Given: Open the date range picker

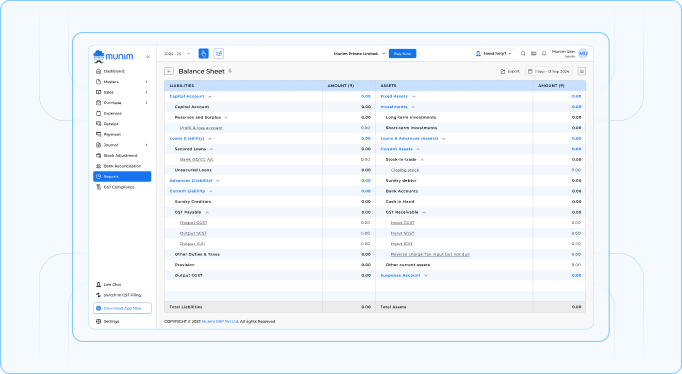Looking at the screenshot, I should (x=549, y=71).
